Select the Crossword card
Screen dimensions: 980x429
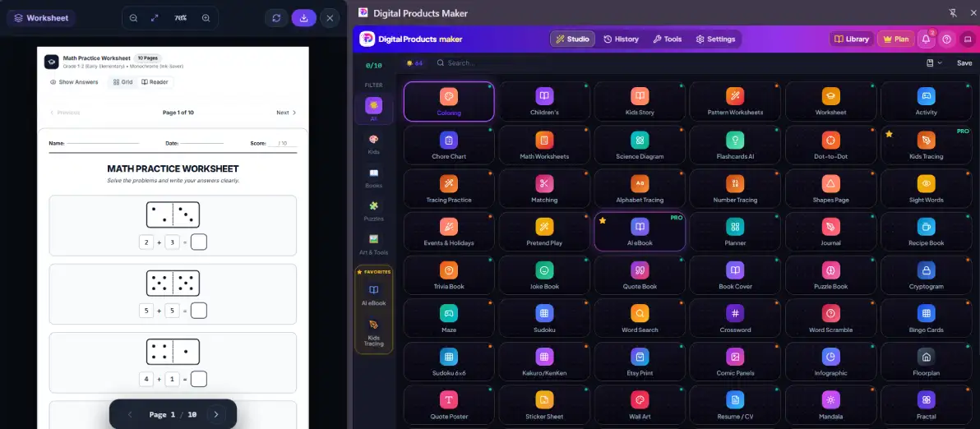[x=735, y=319]
